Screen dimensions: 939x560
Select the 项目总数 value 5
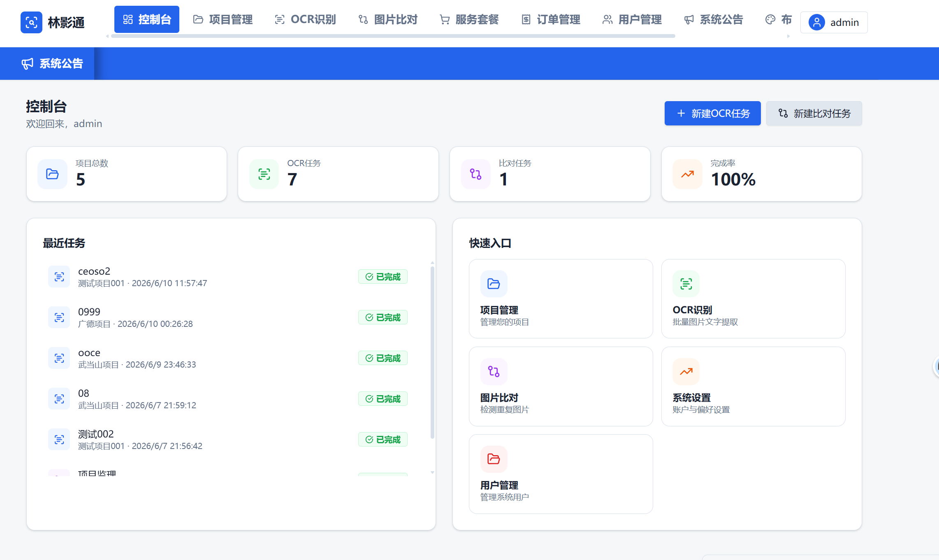coord(81,180)
